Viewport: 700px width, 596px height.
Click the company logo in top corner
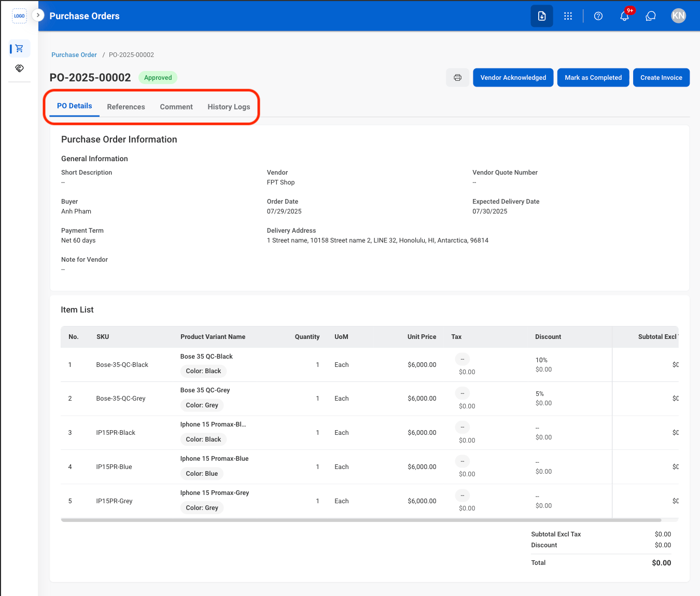(19, 16)
